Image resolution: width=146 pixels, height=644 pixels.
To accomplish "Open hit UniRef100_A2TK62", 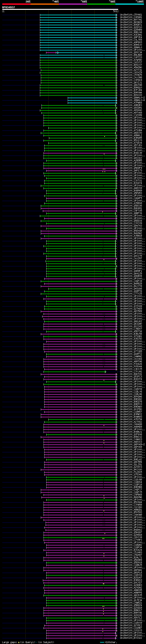I will click(x=131, y=422).
